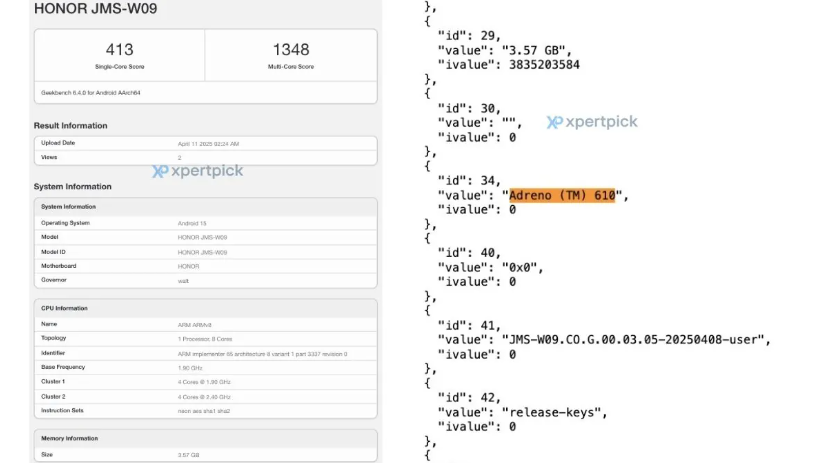Image resolution: width=817 pixels, height=463 pixels.
Task: Click the xpertpick watermark beside the JSON code
Action: pos(591,122)
